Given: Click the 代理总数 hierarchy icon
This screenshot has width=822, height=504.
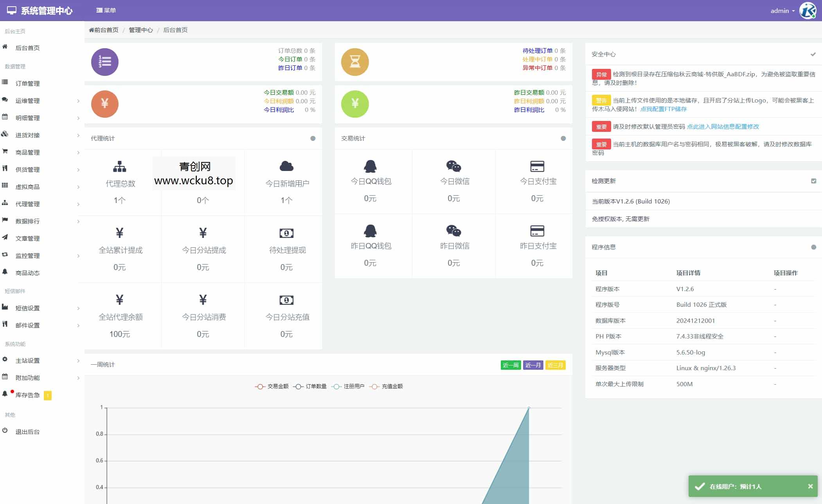Looking at the screenshot, I should [x=120, y=167].
